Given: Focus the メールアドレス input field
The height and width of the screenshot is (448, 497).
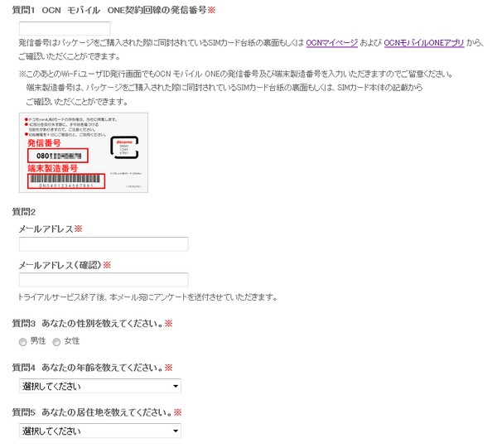Looking at the screenshot, I should (104, 244).
